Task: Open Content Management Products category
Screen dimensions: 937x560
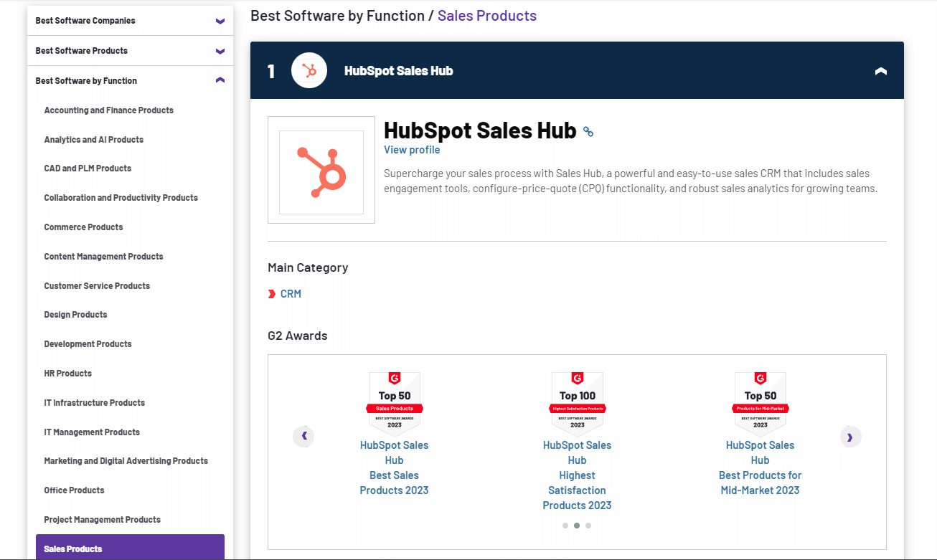Action: [x=103, y=257]
